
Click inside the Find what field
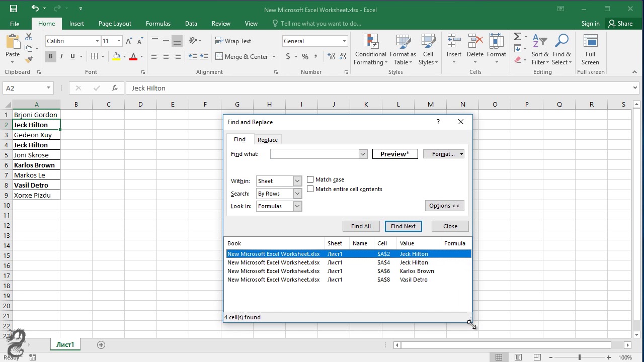point(314,153)
